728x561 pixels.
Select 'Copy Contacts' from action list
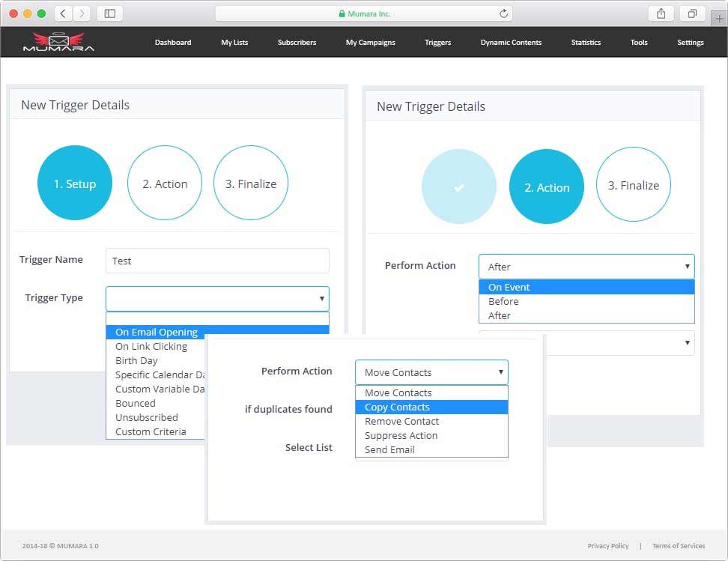(397, 407)
